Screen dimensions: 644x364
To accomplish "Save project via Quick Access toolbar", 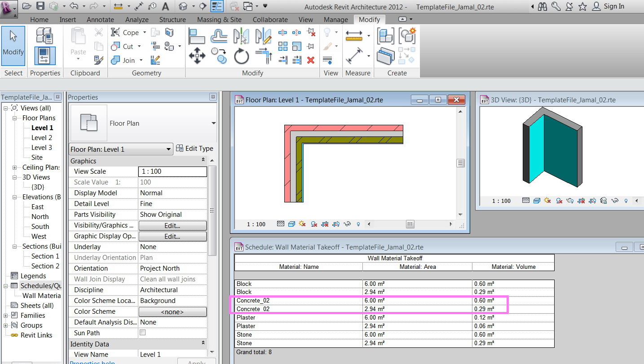I will click(x=40, y=6).
